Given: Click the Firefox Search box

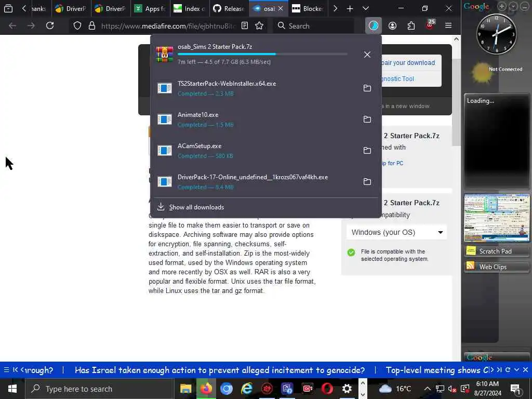Looking at the screenshot, I should point(314,26).
